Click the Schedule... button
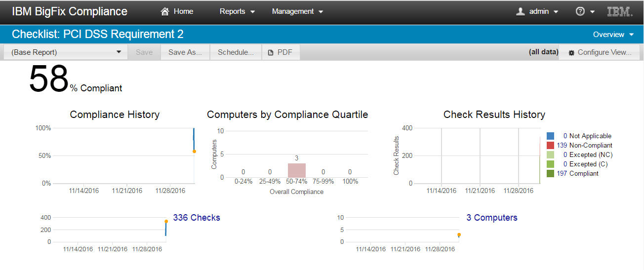 [x=236, y=52]
